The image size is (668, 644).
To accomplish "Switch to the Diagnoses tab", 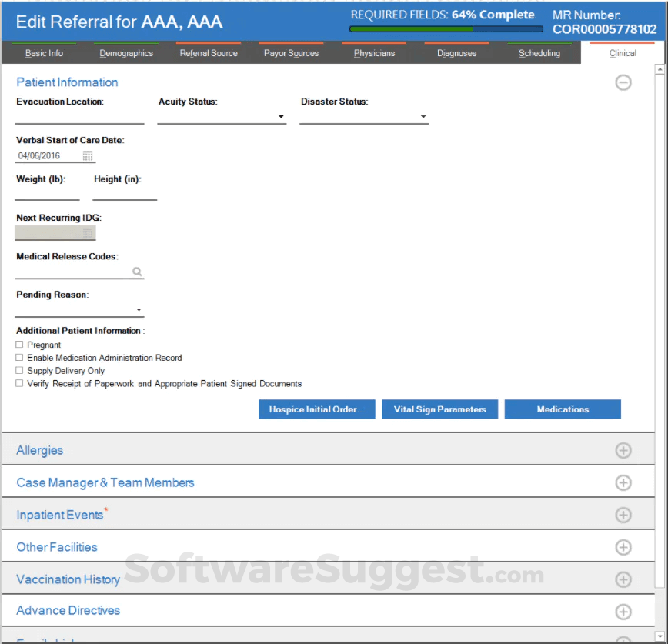I will coord(457,53).
